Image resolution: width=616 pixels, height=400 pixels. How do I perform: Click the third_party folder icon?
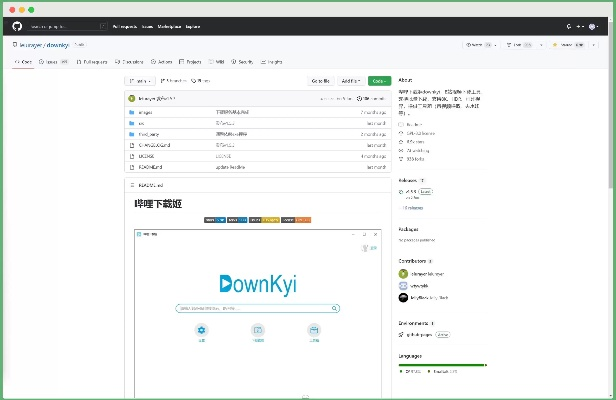point(131,134)
